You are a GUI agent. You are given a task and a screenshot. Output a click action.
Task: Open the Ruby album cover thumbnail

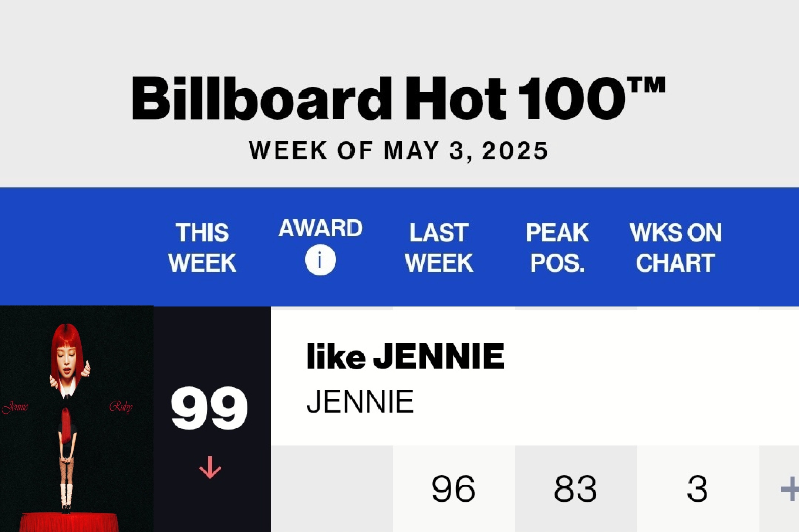tap(77, 419)
